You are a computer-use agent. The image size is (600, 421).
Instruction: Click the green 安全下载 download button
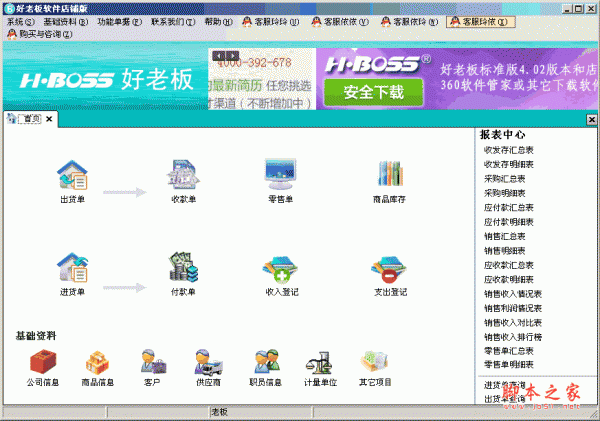[x=373, y=92]
